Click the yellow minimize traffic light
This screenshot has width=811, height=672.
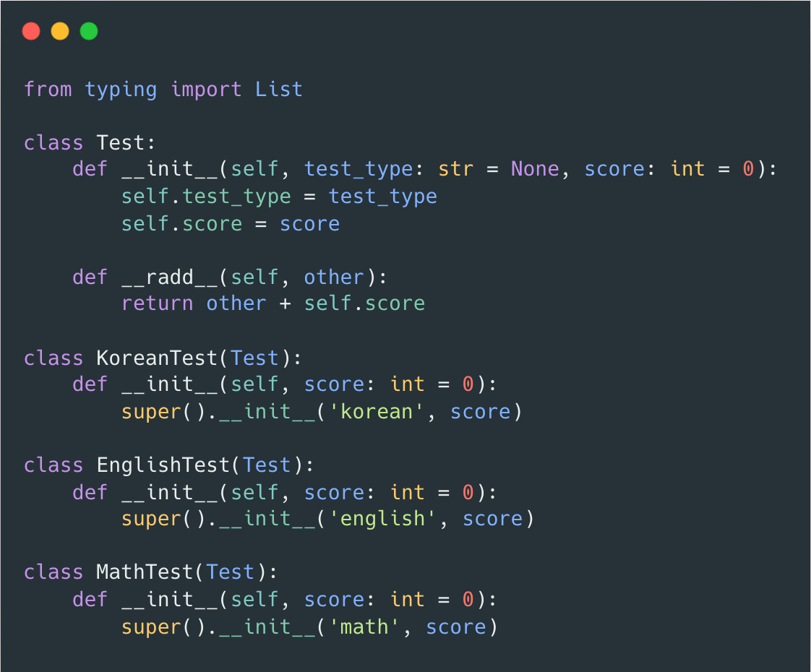pos(60,31)
